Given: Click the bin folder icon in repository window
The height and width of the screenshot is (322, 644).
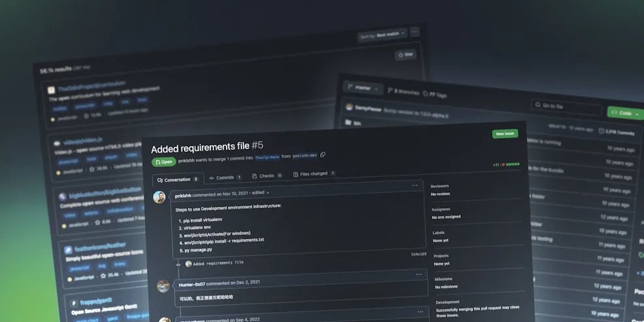Looking at the screenshot, I should click(348, 122).
